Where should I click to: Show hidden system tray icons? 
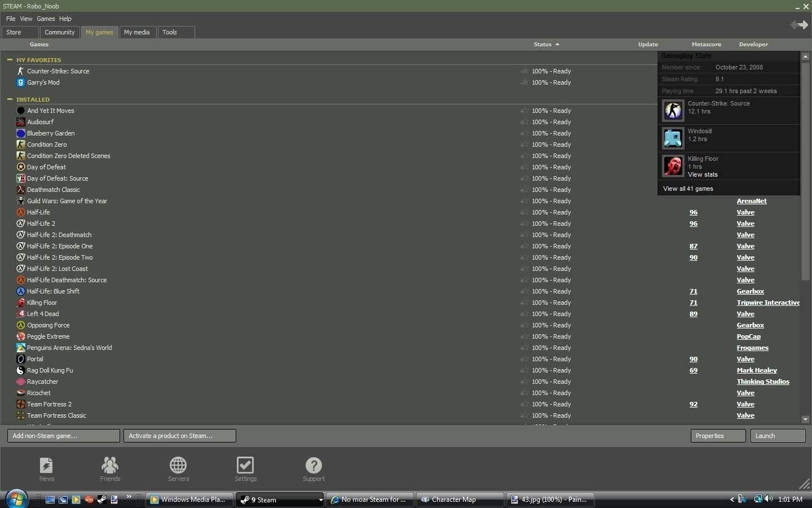(x=732, y=500)
